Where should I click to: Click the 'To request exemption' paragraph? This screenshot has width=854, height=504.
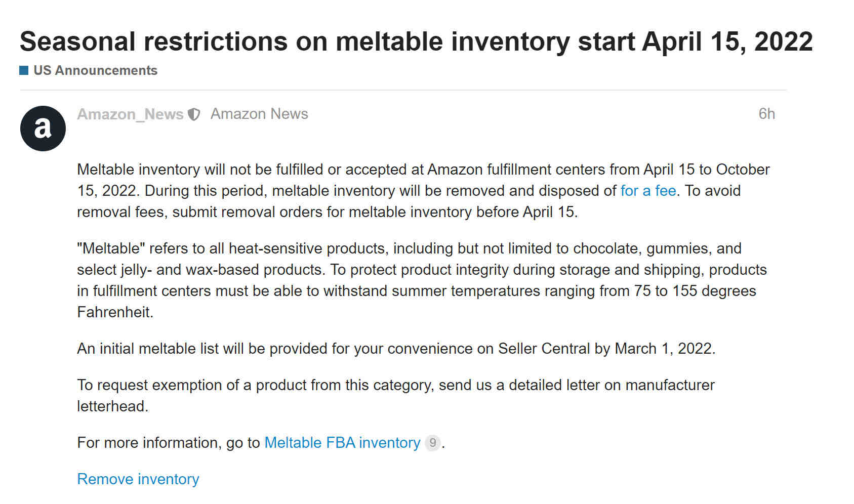396,396
